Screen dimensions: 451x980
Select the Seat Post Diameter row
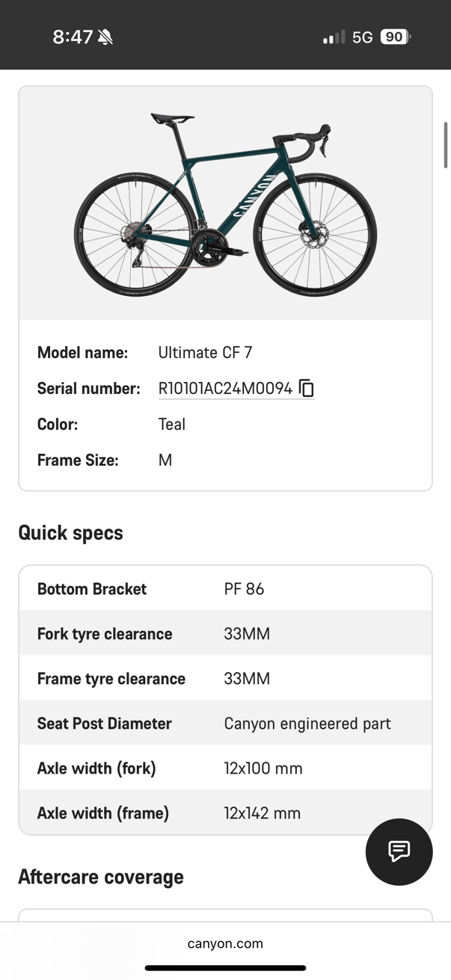pyautogui.click(x=225, y=723)
